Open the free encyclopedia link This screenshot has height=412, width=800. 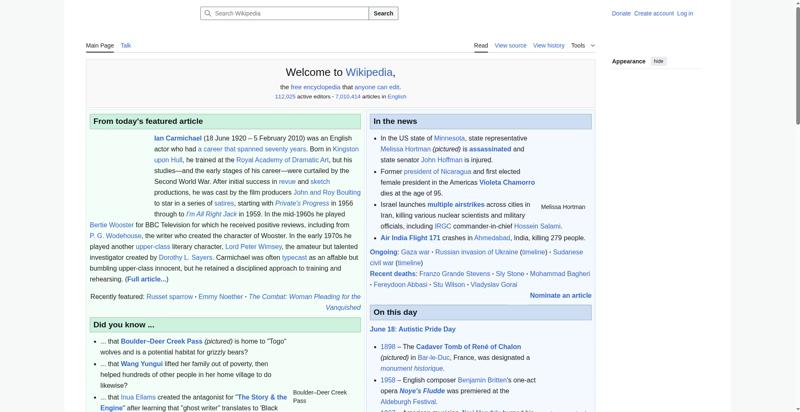point(315,87)
